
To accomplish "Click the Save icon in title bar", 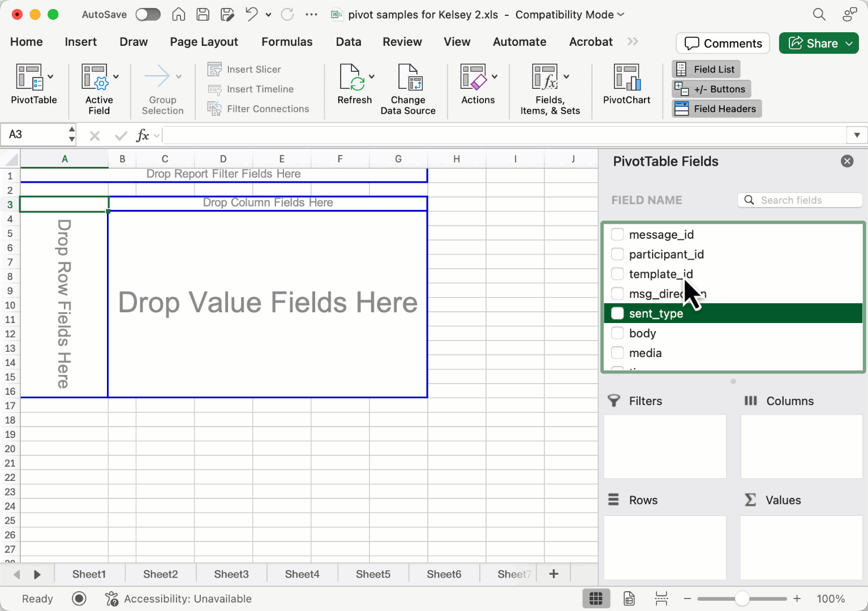I will [x=203, y=15].
